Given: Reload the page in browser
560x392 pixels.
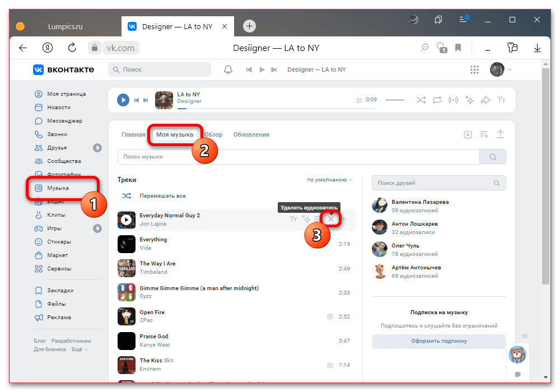Looking at the screenshot, I should pos(72,48).
